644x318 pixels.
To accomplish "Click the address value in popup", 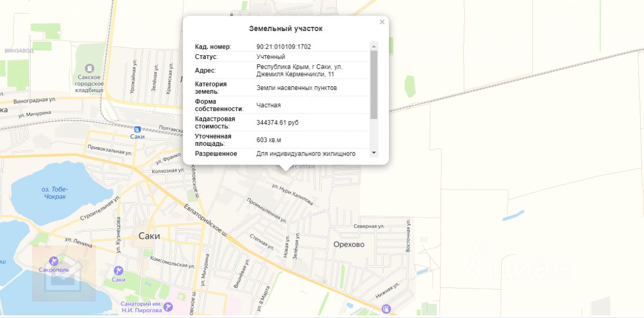I will click(299, 70).
